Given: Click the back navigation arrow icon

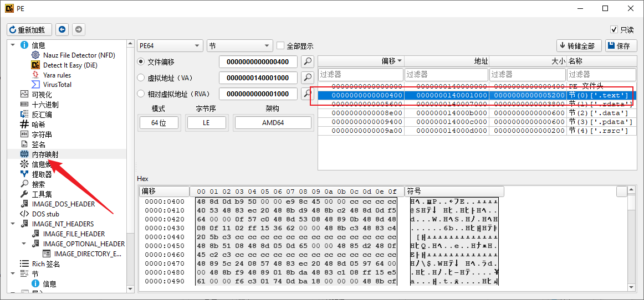Looking at the screenshot, I should pyautogui.click(x=62, y=29).
